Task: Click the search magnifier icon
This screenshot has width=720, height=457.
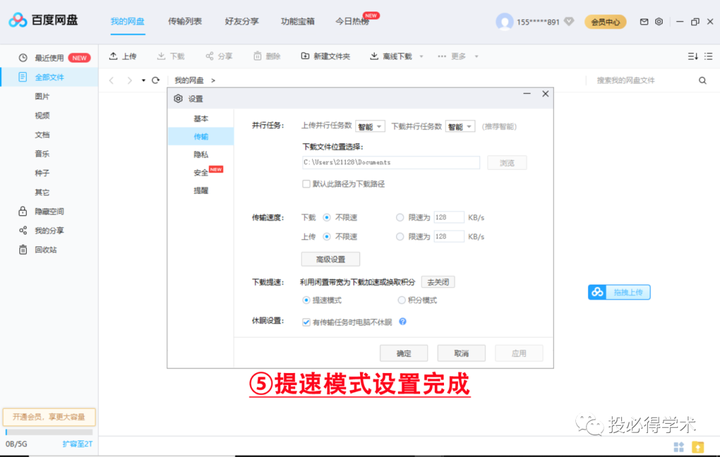Action: [x=703, y=80]
